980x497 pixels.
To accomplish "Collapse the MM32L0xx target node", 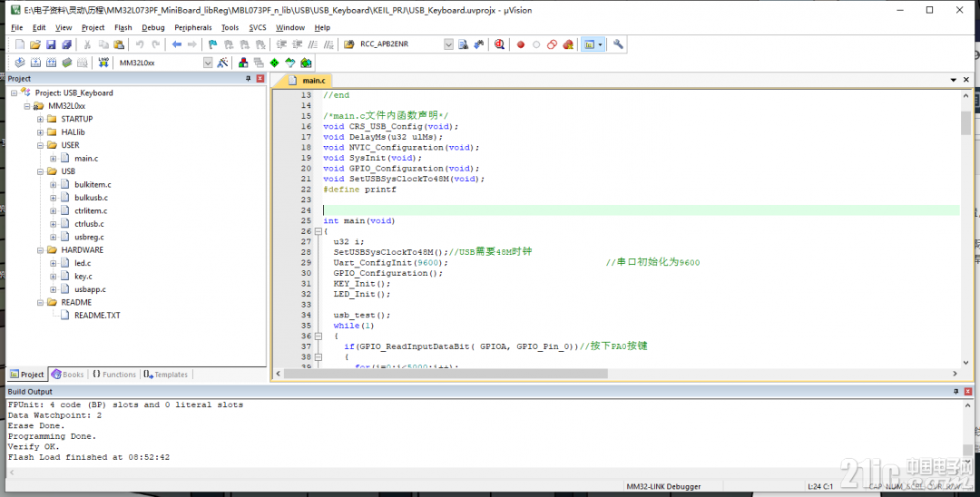I will click(27, 106).
